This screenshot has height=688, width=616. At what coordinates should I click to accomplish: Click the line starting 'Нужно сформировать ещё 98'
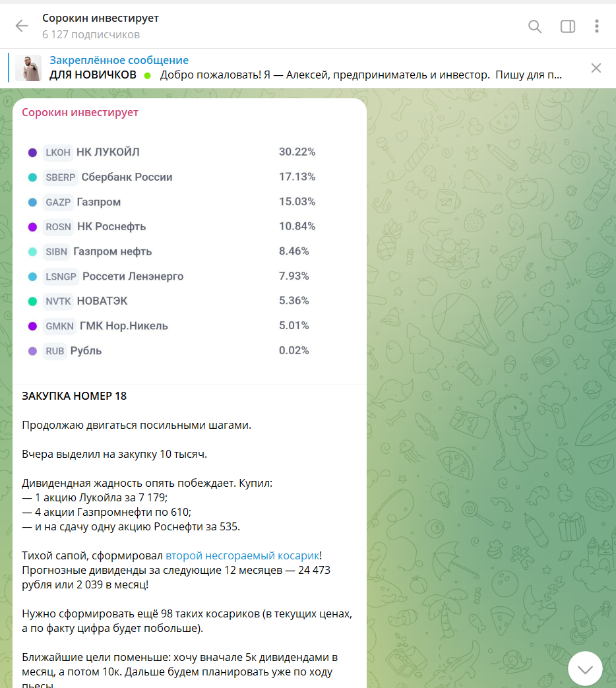coord(187,614)
